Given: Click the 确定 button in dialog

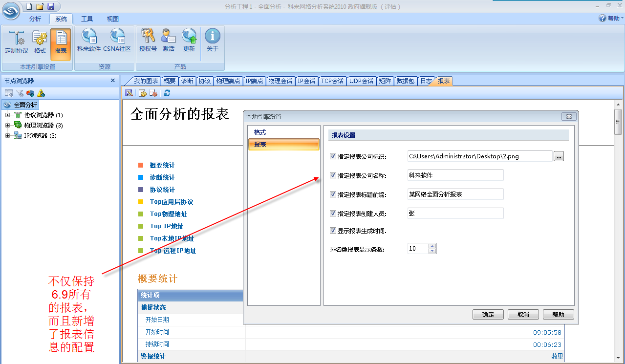Looking at the screenshot, I should (x=488, y=315).
